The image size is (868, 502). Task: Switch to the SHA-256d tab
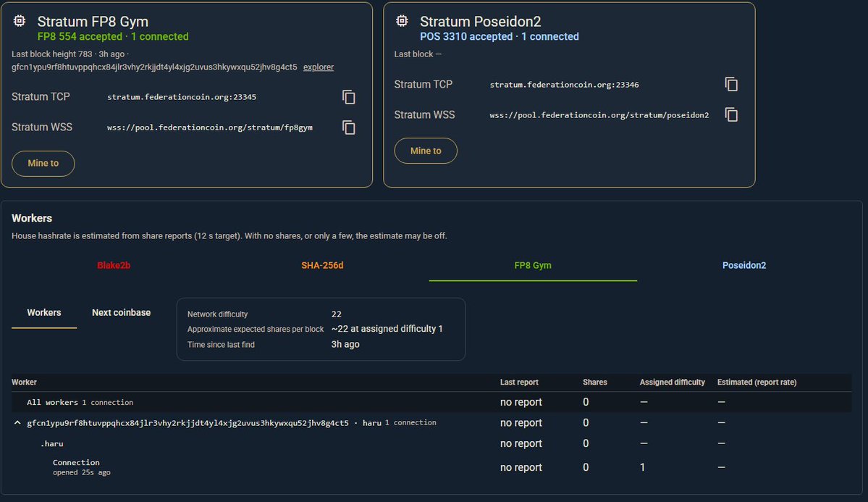tap(322, 265)
